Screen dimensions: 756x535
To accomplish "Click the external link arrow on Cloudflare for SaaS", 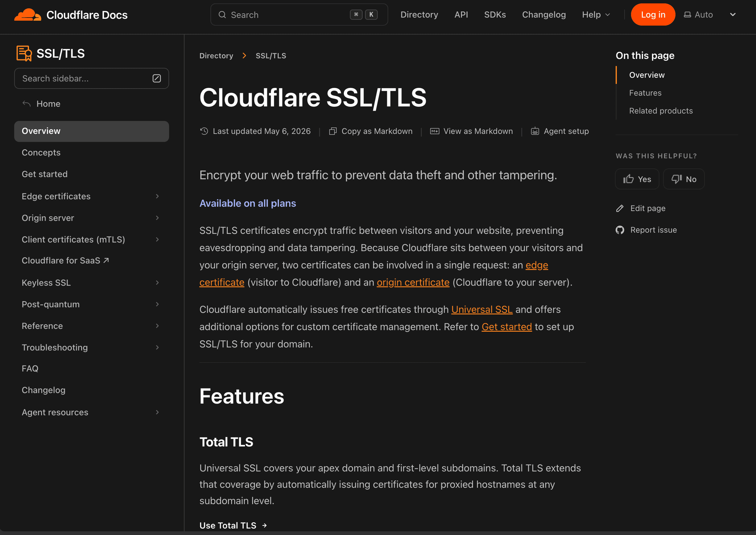I will (106, 261).
